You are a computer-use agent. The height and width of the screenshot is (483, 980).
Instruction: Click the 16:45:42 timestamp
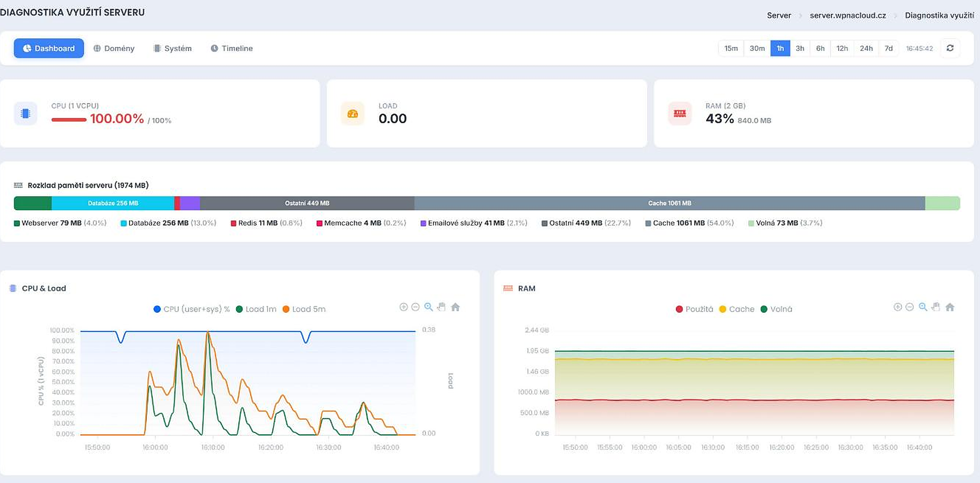[919, 48]
